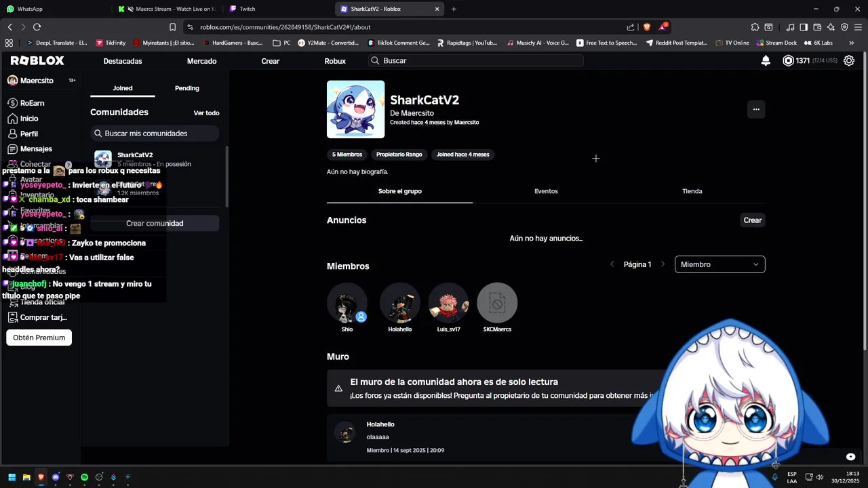The image size is (868, 488).
Task: Open member Shio's avatar
Action: click(x=347, y=303)
